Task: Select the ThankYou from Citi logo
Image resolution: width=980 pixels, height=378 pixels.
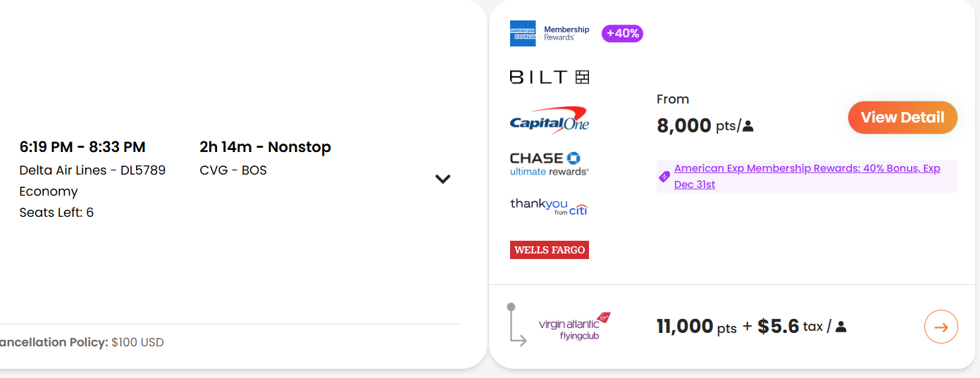Action: tap(549, 206)
